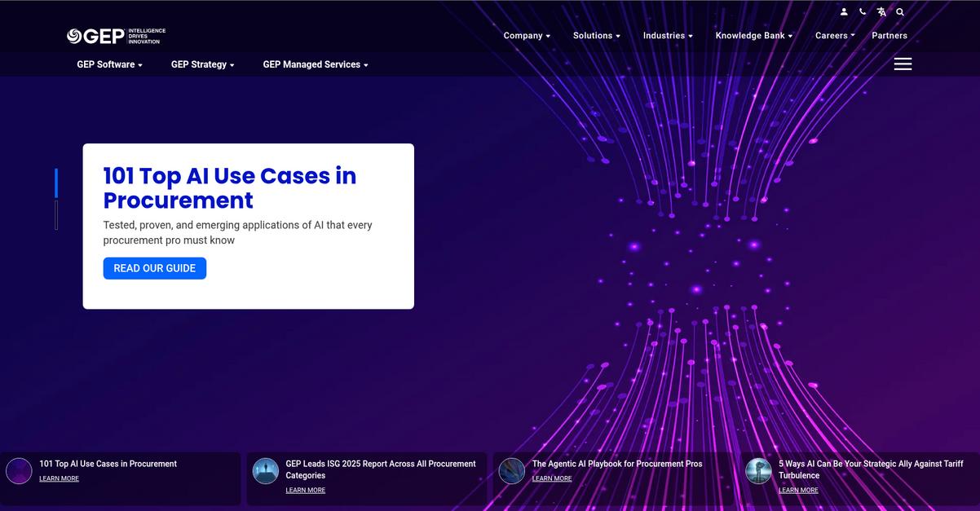Select the first blue carousel slide indicator
The image size is (980, 511).
(x=56, y=183)
